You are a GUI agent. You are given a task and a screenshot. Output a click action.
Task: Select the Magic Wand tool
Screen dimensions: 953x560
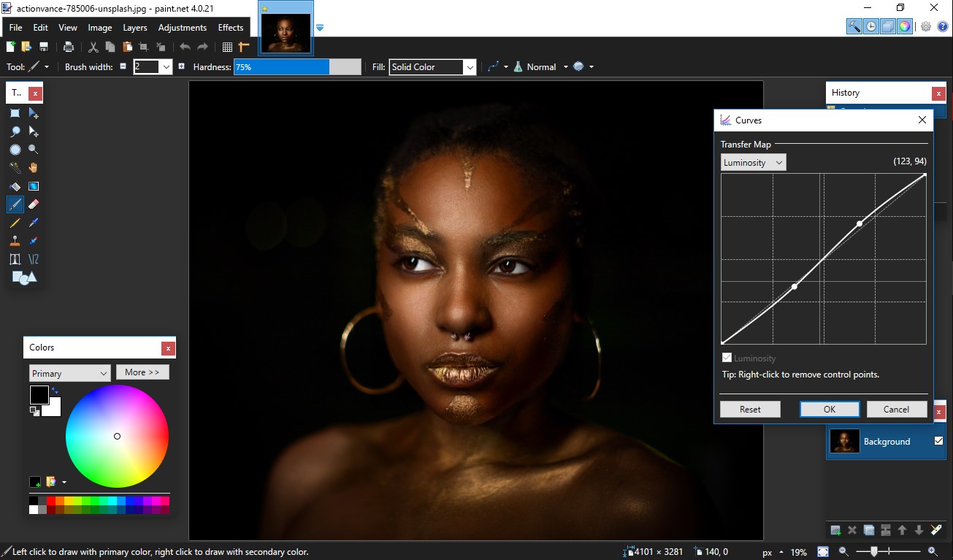tap(15, 167)
